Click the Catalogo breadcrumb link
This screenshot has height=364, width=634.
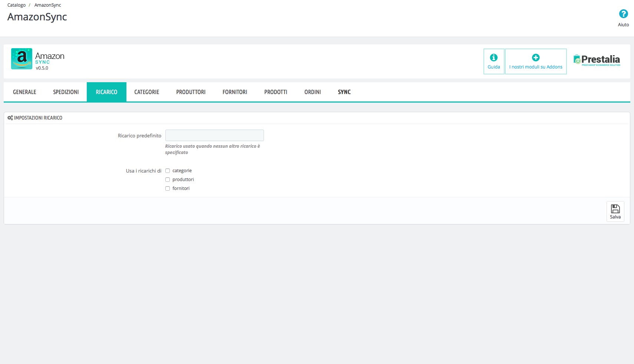click(x=16, y=5)
